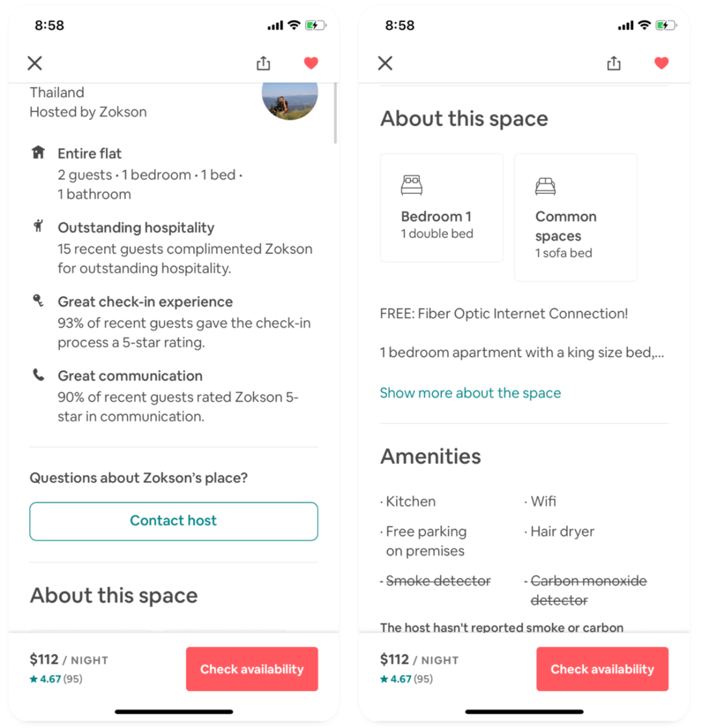Tap the share icon on the left screen
The height and width of the screenshot is (728, 702).
coord(263,63)
